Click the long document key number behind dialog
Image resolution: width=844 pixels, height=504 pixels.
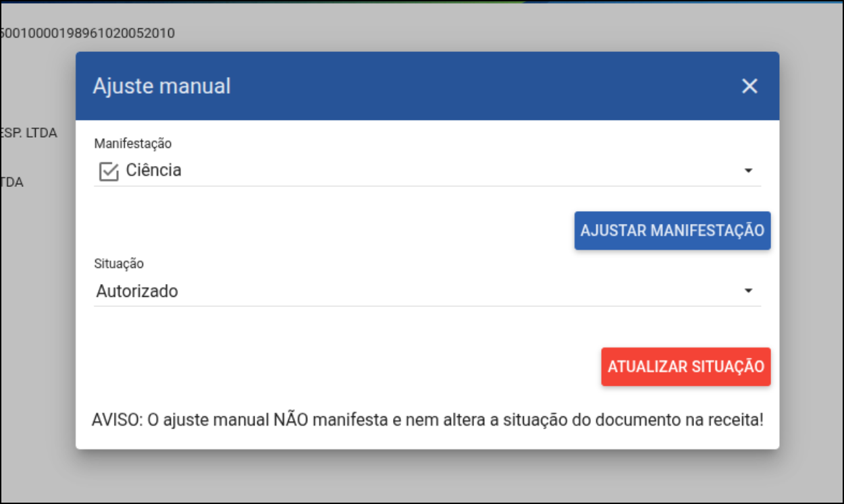(x=88, y=33)
